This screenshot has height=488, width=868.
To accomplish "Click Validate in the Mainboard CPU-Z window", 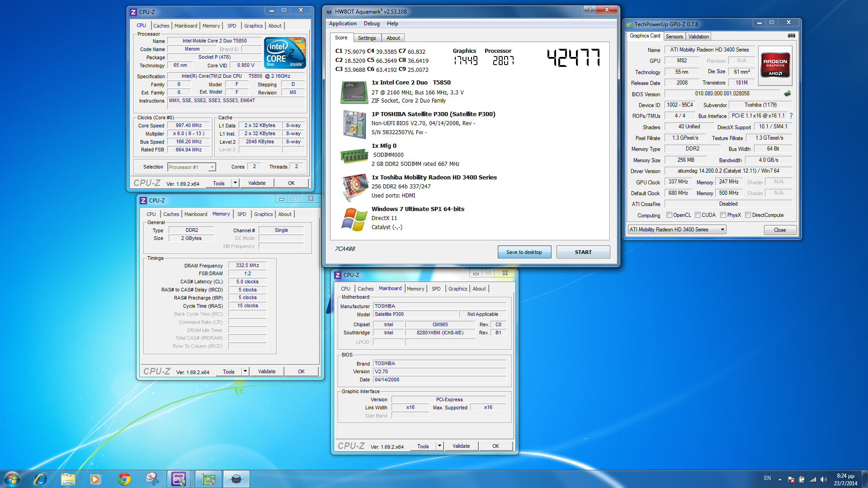I will (461, 446).
